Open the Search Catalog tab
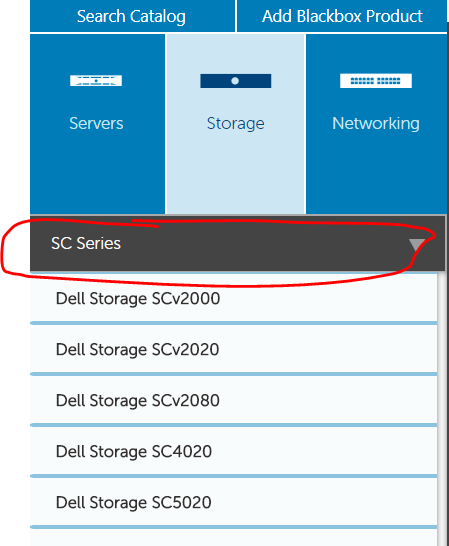 tap(132, 16)
